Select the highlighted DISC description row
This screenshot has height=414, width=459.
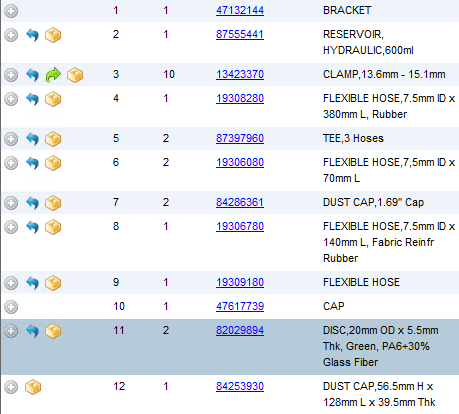[230, 347]
